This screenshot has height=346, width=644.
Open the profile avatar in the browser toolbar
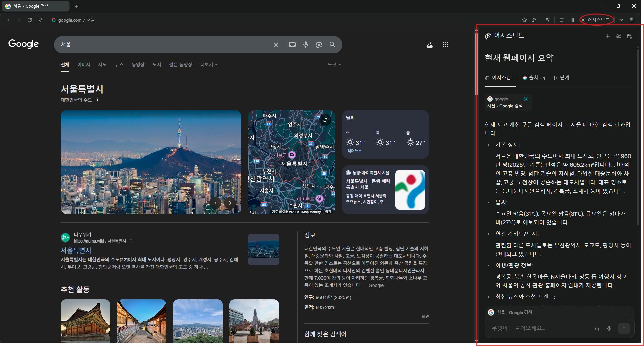point(632,20)
